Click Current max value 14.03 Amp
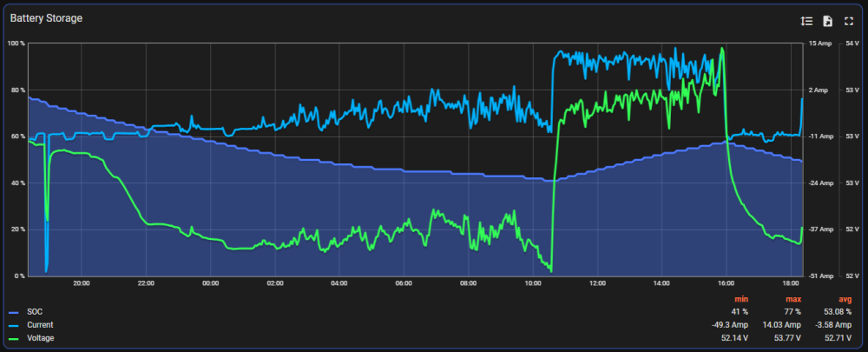This screenshot has height=352, width=868. click(782, 325)
